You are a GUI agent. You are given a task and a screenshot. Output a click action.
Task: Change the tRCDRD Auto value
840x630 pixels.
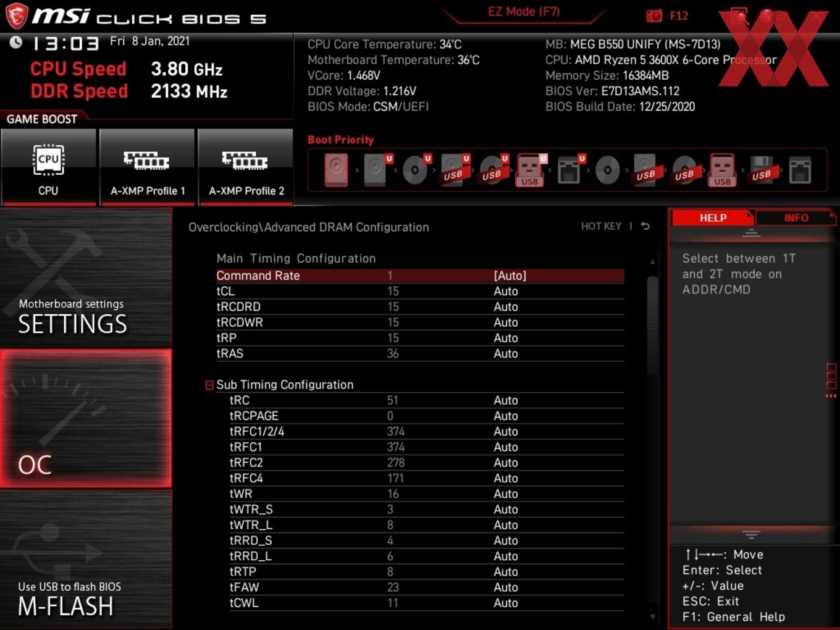tap(505, 306)
